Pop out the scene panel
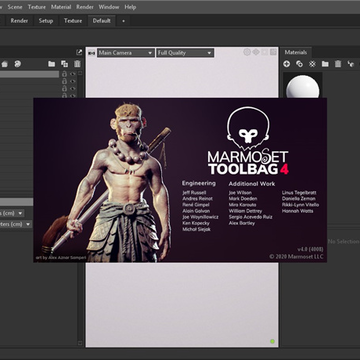The height and width of the screenshot is (360, 360). pyautogui.click(x=79, y=52)
